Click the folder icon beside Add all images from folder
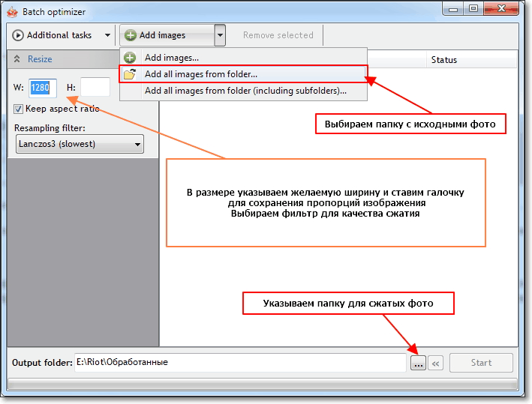 point(130,74)
